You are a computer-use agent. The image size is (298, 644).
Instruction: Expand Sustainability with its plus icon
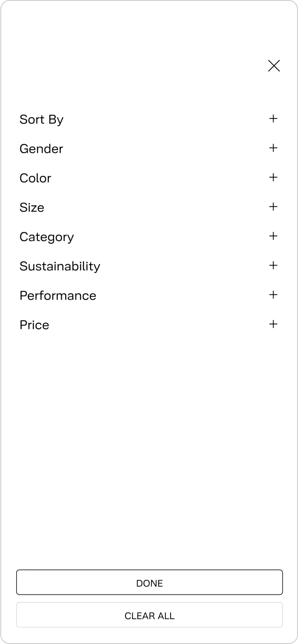click(273, 266)
